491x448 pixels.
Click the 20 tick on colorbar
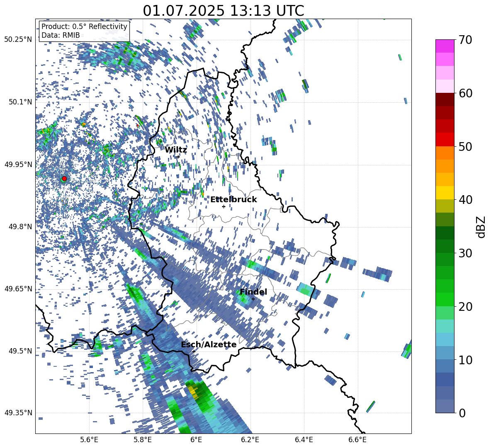(465, 307)
